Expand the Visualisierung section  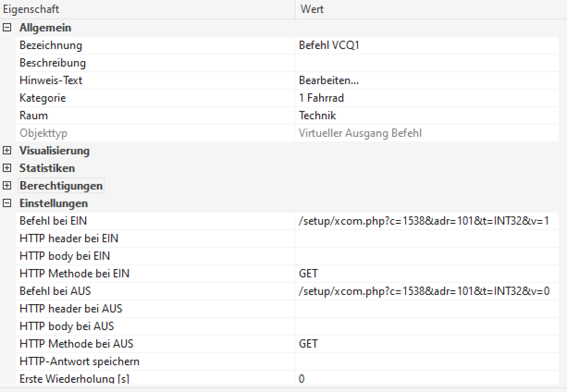coord(7,151)
